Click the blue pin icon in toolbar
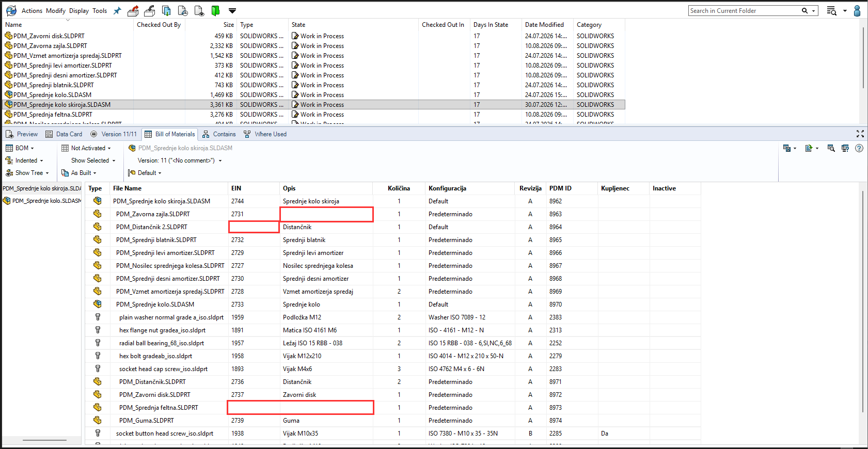Viewport: 868px width, 449px height. (x=117, y=11)
